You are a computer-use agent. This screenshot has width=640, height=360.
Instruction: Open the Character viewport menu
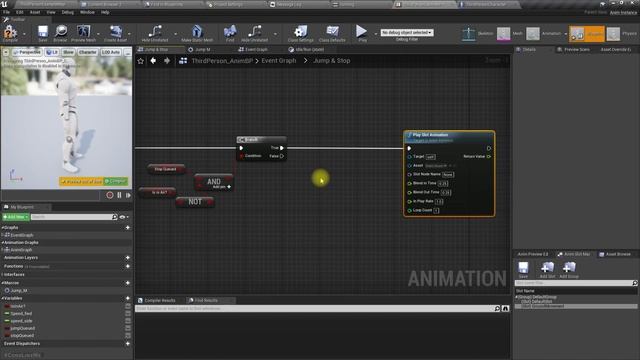[x=87, y=52]
